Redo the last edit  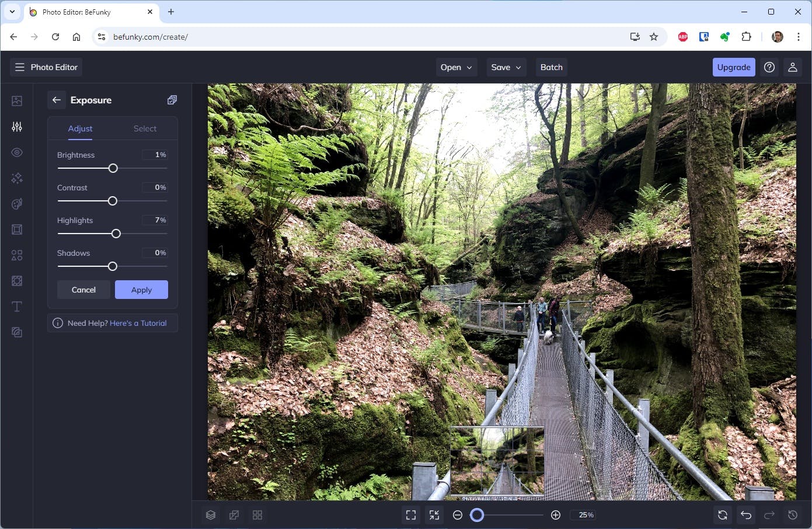click(x=769, y=515)
